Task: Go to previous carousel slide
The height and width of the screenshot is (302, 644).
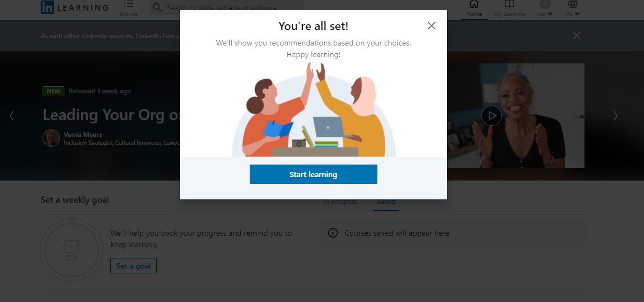Action: pos(12,116)
